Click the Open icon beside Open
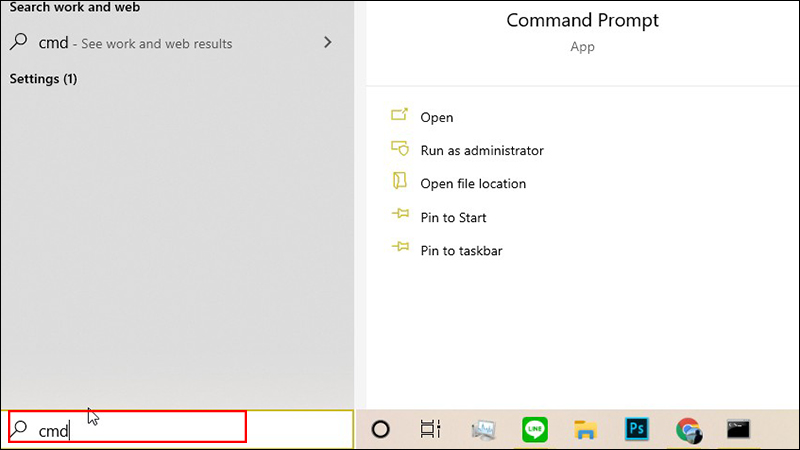 [x=400, y=117]
